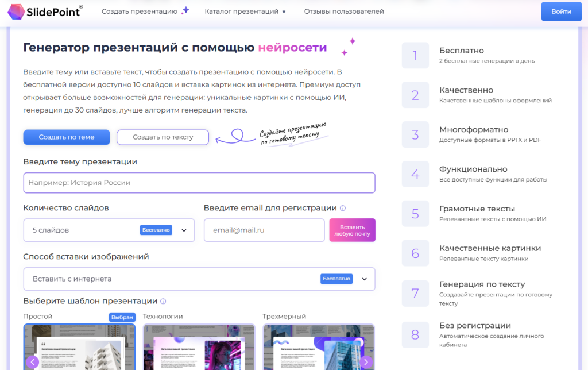Open Каталог презентаций dropdown menu
The image size is (588, 370).
[245, 11]
